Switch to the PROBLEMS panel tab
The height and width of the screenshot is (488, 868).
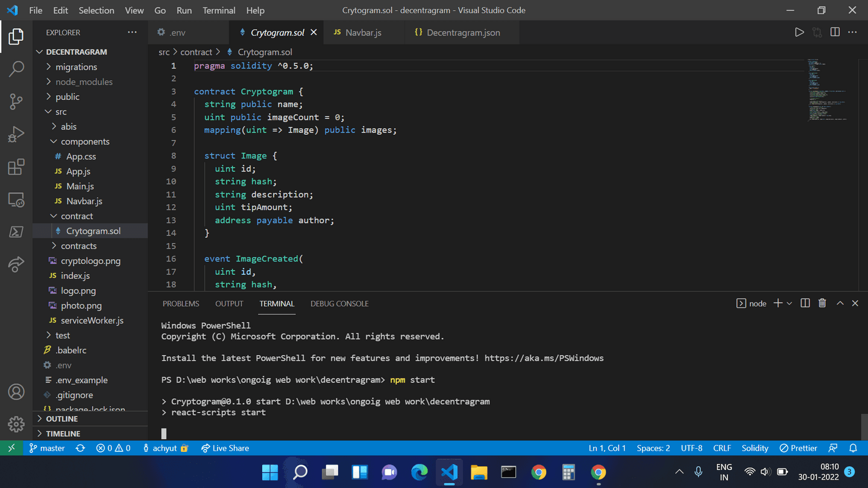[181, 304]
